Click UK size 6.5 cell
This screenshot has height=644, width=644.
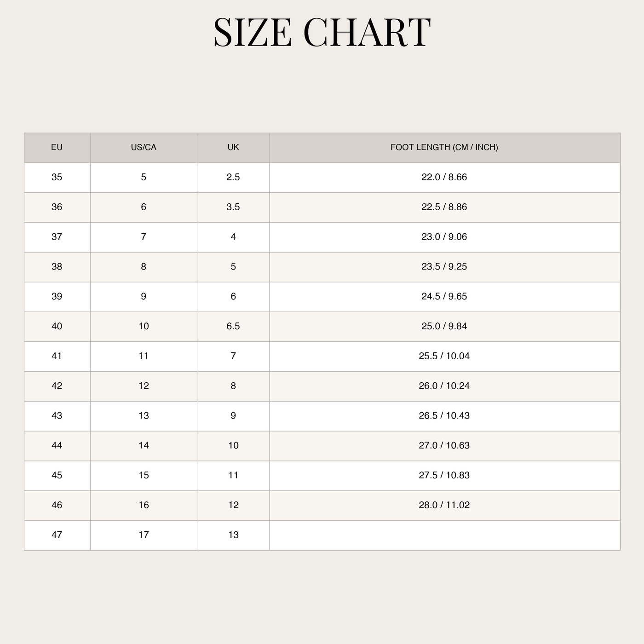tap(234, 327)
